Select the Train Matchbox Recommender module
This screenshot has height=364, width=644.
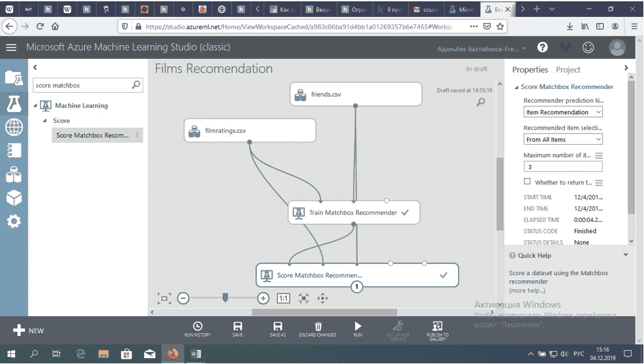354,212
